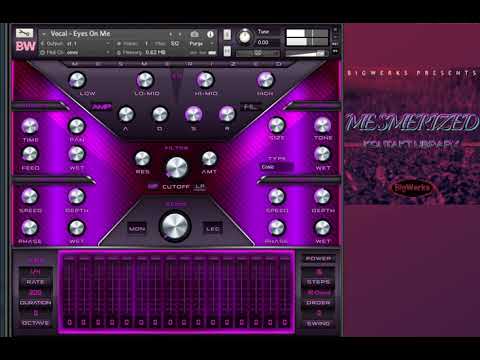Click the large filter CUTOFF knob
This screenshot has width=480, height=360.
177,168
